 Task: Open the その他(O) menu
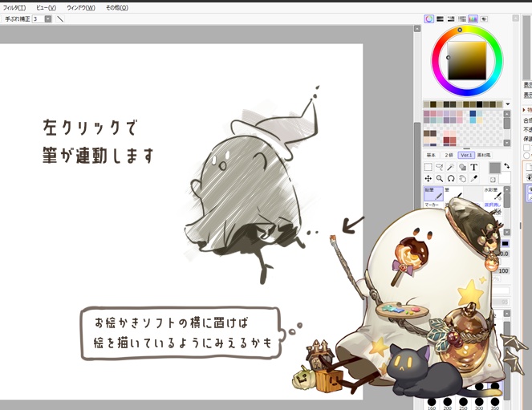point(116,7)
